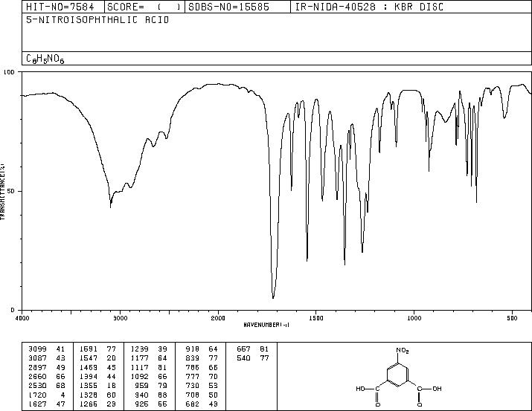Click the 1000 wavenumber axis label
The image size is (532, 411).
click(x=414, y=318)
